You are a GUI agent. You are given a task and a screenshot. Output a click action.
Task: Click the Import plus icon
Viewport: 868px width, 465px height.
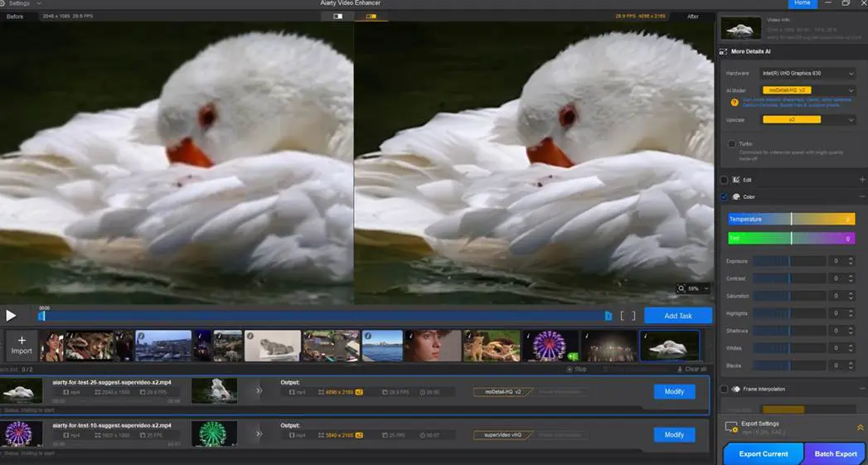pyautogui.click(x=22, y=341)
